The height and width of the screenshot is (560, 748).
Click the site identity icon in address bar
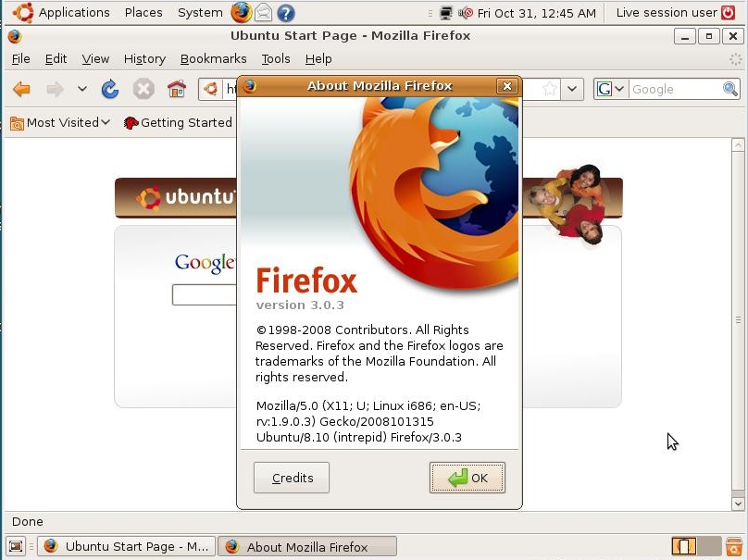[211, 89]
